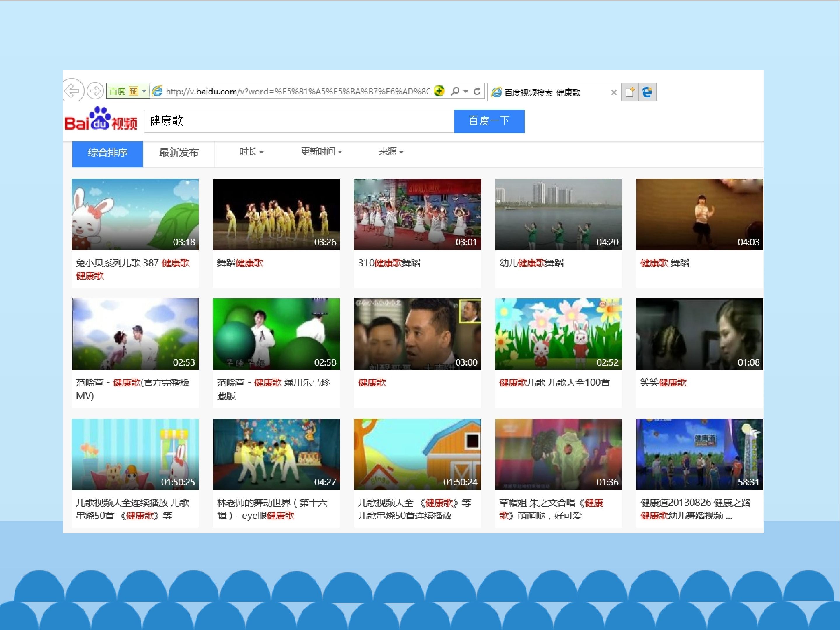
Task: Click title link 幼儿健康歌舞蹈
Action: 531,263
